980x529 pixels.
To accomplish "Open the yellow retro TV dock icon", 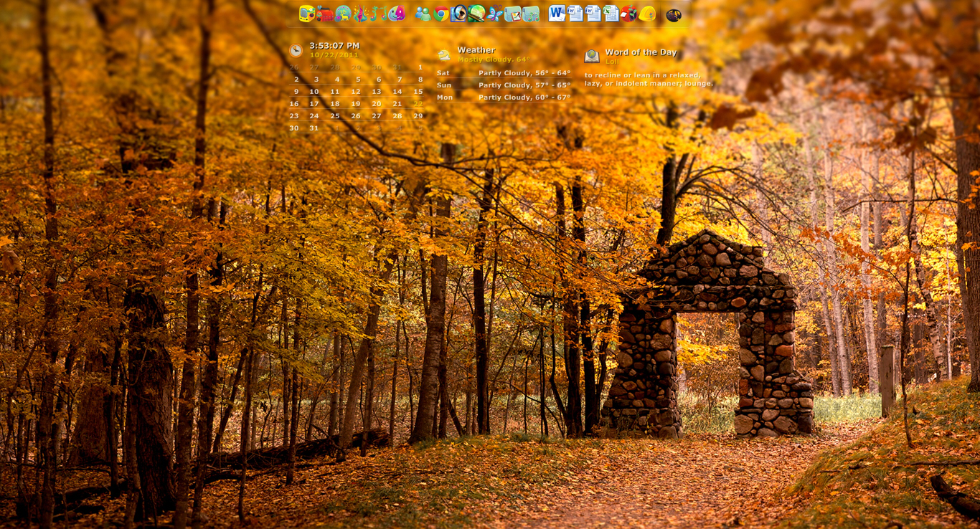I will point(307,14).
